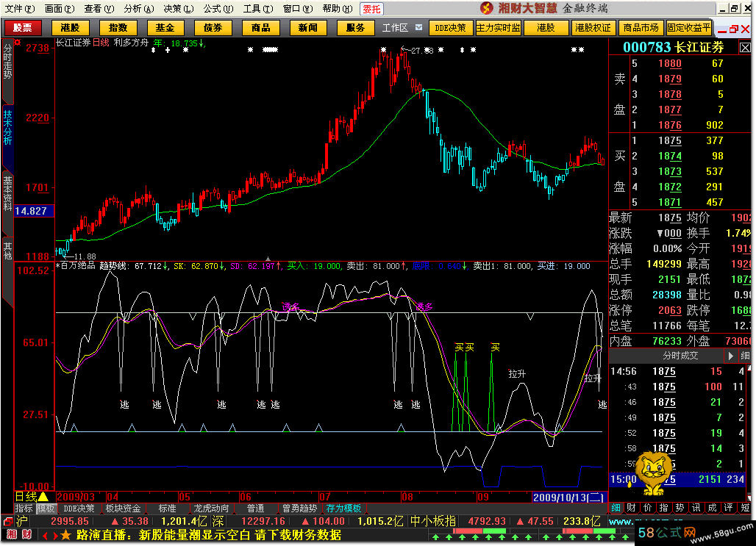Select the 股票 toolbar button

click(x=22, y=28)
